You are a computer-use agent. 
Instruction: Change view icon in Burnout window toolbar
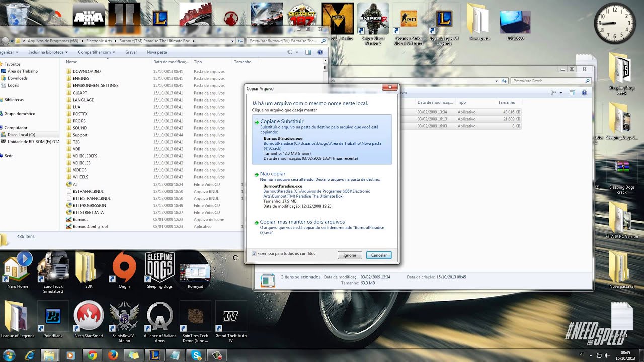coord(289,52)
